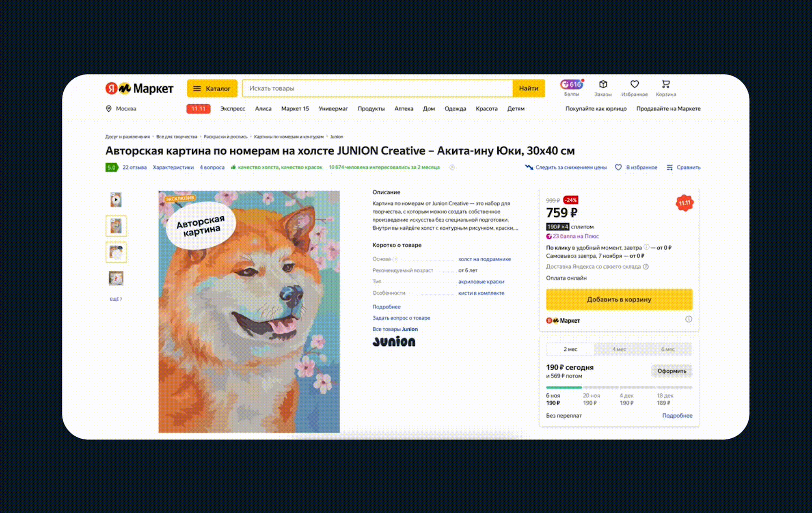
Task: Open the Заказы orders box icon
Action: [x=603, y=84]
